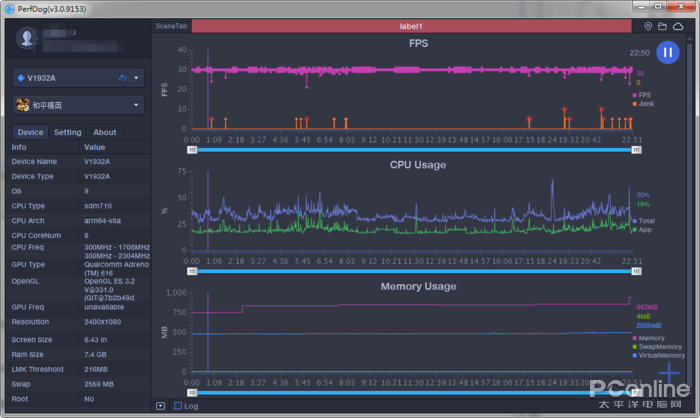The height and width of the screenshot is (418, 700).
Task: Click the 和平精英 game app icon
Action: coord(22,105)
